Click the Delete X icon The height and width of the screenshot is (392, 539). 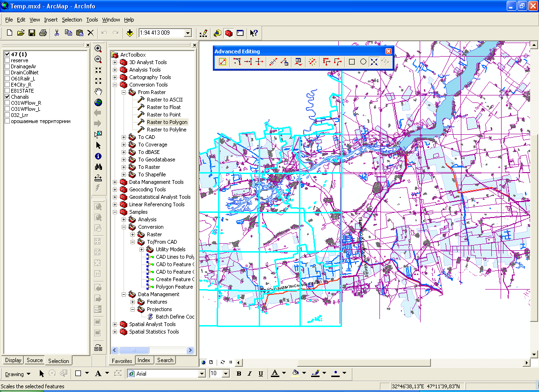(90, 33)
